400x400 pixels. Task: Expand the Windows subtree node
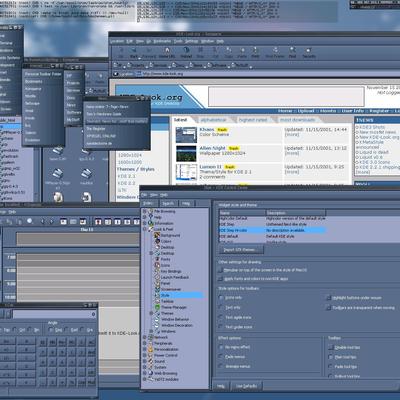[151, 331]
